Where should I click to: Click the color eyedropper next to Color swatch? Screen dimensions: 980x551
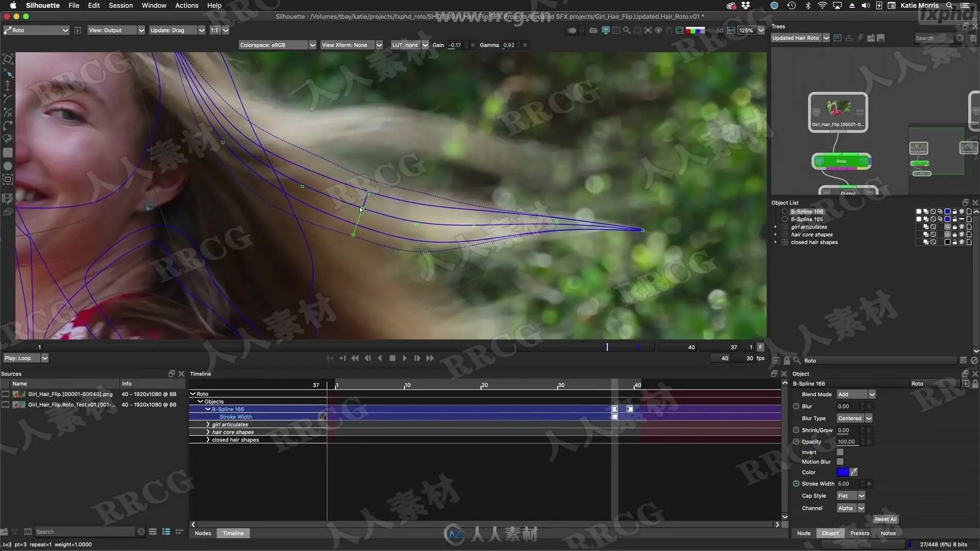(854, 472)
